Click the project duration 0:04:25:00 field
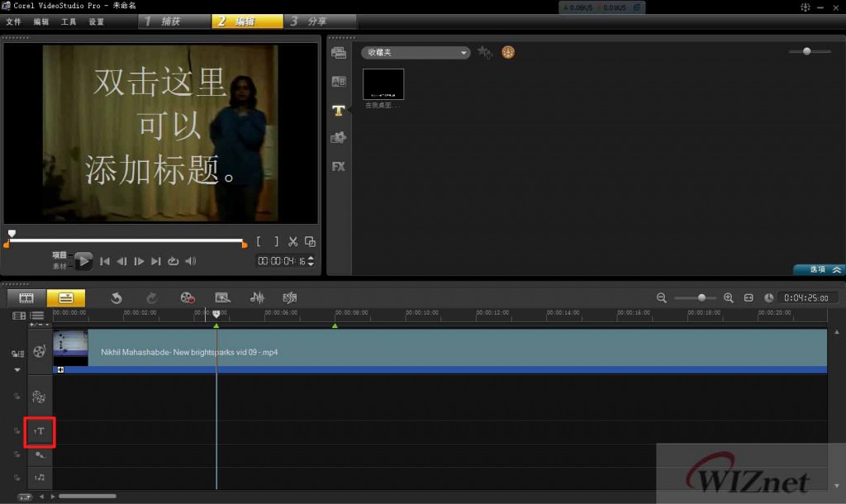Image resolution: width=846 pixels, height=504 pixels. coord(808,298)
